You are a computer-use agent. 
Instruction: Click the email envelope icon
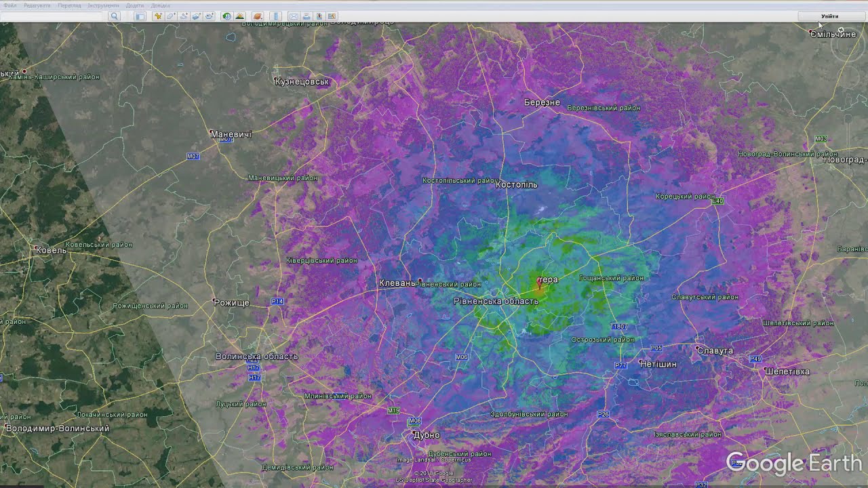294,16
